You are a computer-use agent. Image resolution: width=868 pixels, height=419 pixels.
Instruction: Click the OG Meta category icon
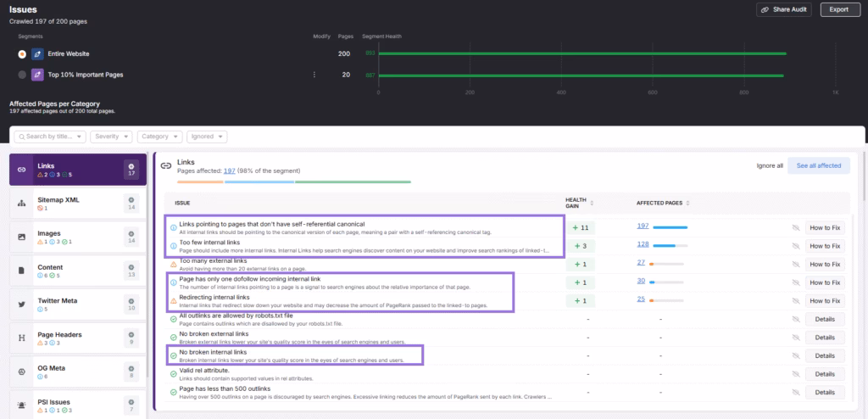click(21, 371)
